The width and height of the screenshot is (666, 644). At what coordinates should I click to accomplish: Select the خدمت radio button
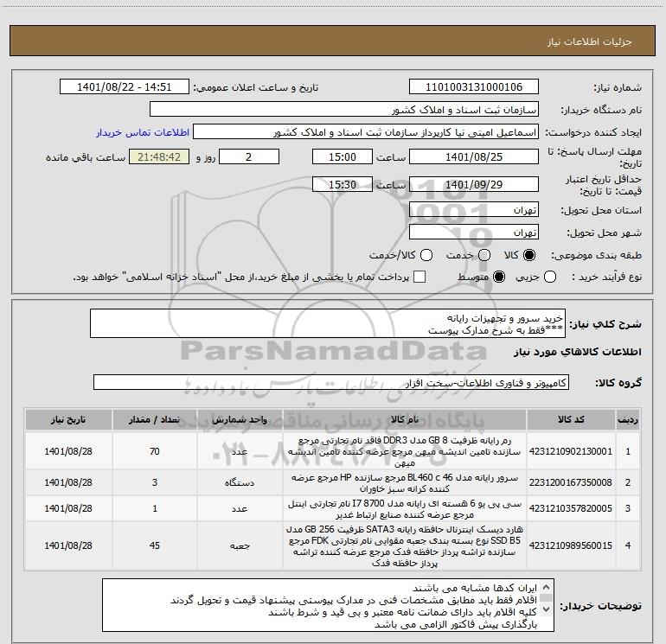484,255
